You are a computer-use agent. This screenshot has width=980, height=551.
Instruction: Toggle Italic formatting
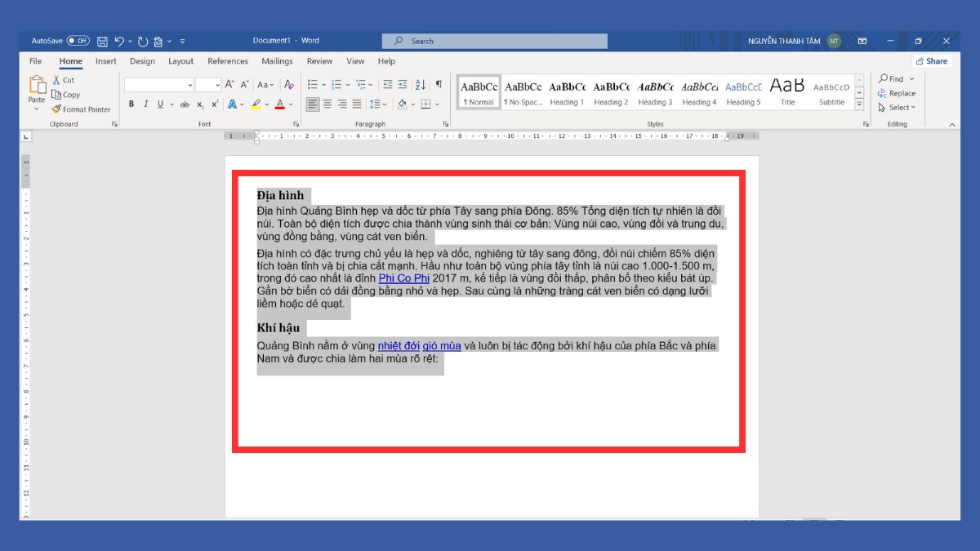click(x=145, y=104)
